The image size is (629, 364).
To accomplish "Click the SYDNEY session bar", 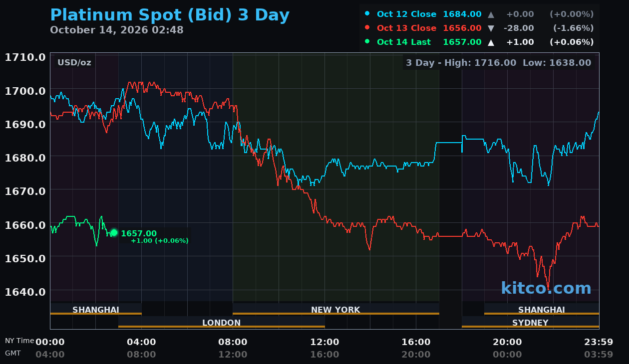I will click(530, 322).
